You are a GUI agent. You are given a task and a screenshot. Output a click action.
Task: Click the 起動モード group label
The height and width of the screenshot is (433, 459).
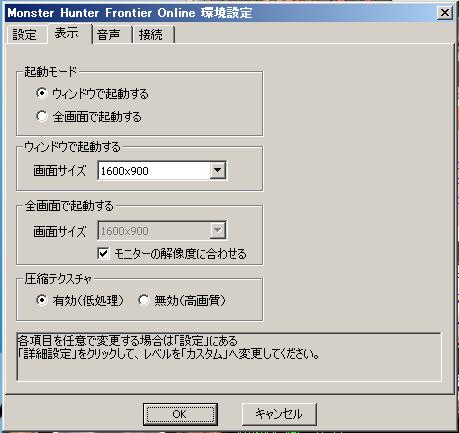coord(50,72)
